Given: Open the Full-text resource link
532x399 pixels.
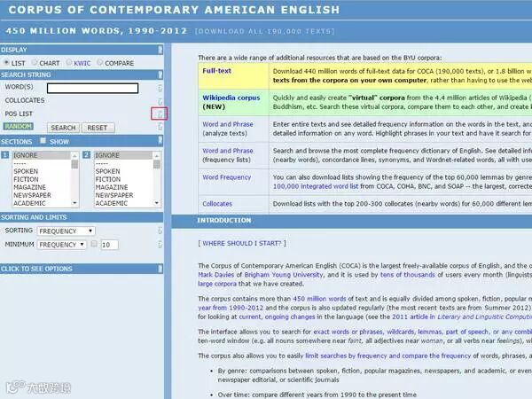Looking at the screenshot, I should coord(217,71).
